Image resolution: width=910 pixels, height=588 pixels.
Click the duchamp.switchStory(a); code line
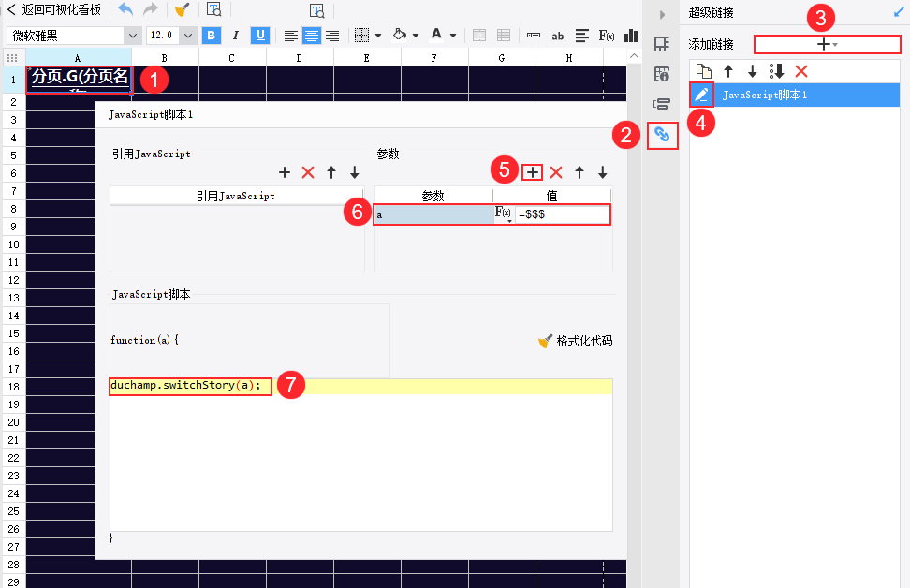coord(185,385)
